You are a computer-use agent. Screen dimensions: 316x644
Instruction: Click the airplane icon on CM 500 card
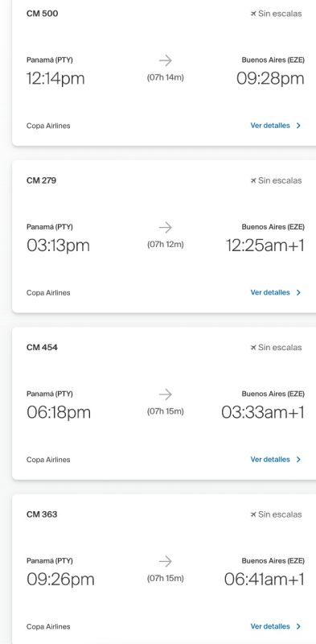coord(253,14)
